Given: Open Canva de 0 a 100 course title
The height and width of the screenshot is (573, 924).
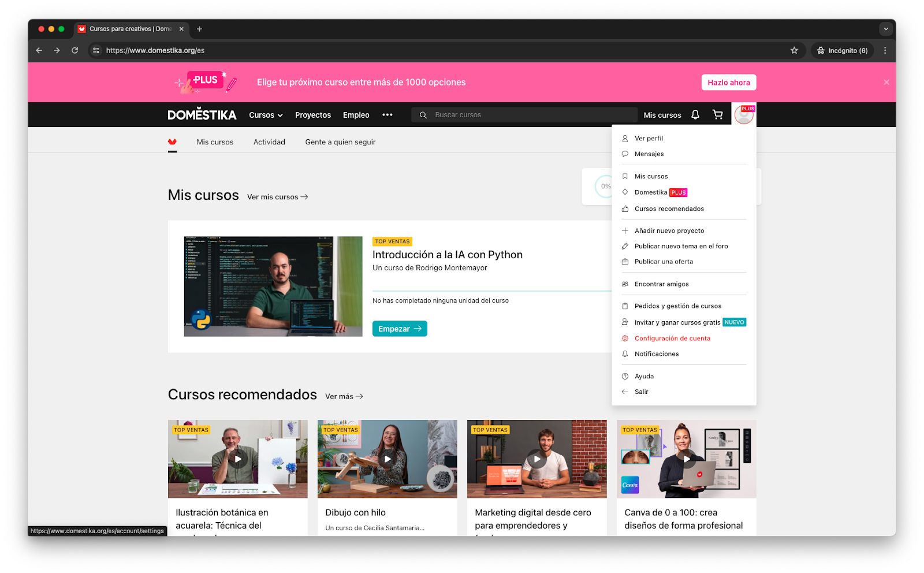Looking at the screenshot, I should [x=683, y=519].
